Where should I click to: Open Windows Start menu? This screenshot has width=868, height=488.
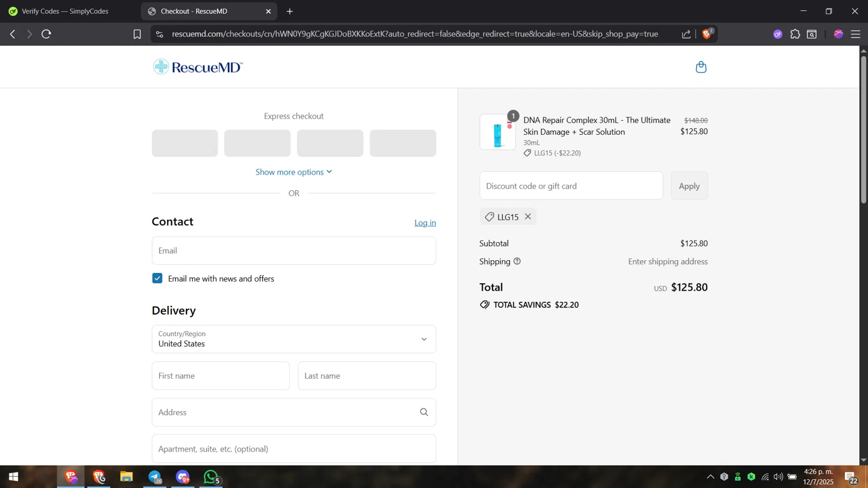click(13, 477)
